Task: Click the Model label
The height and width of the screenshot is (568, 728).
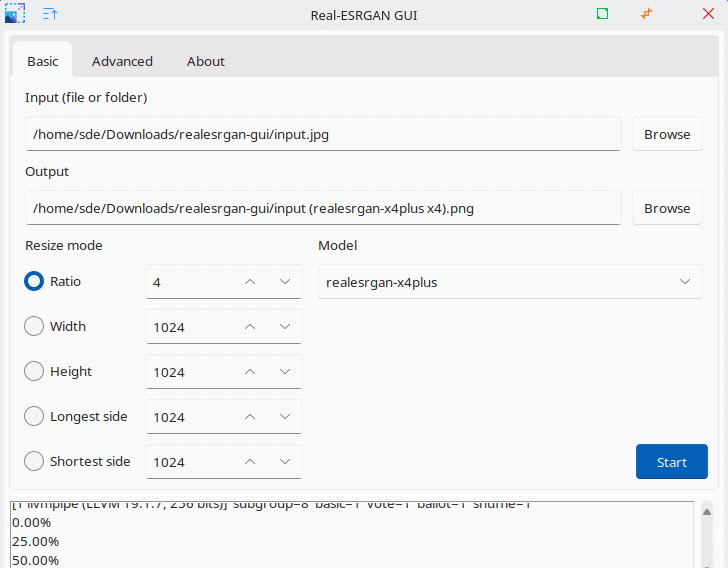Action: point(338,245)
